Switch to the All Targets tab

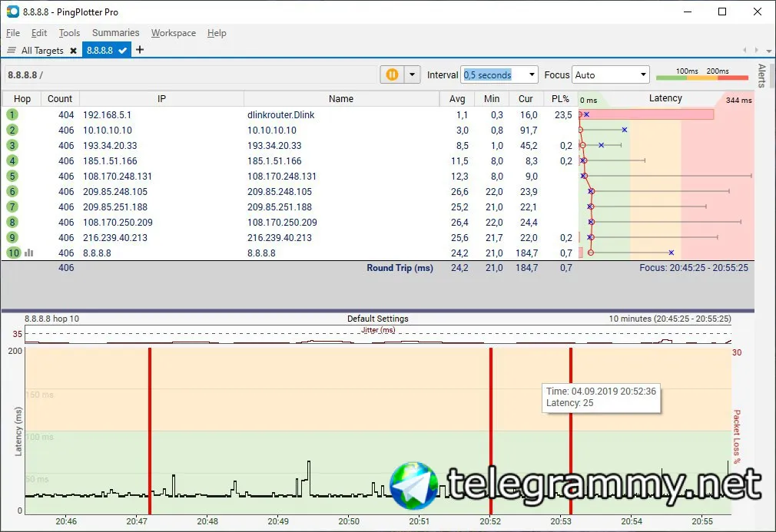[x=42, y=51]
